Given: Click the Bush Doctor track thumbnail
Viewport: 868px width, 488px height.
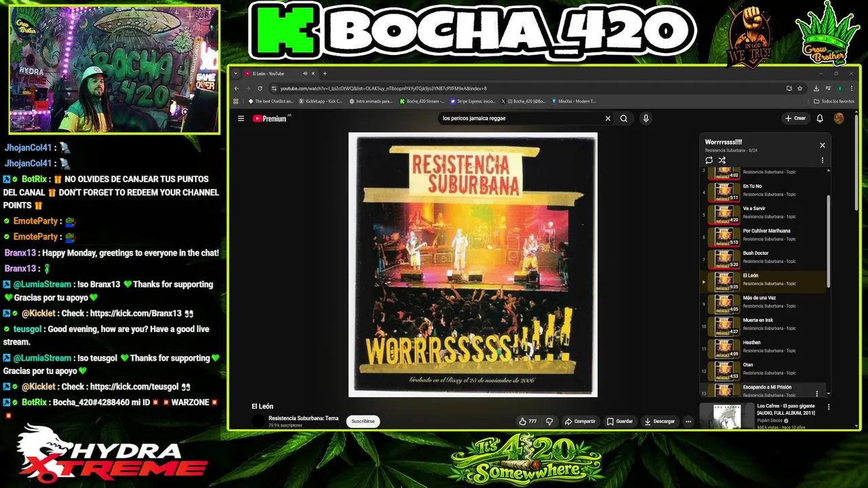Looking at the screenshot, I should (724, 258).
